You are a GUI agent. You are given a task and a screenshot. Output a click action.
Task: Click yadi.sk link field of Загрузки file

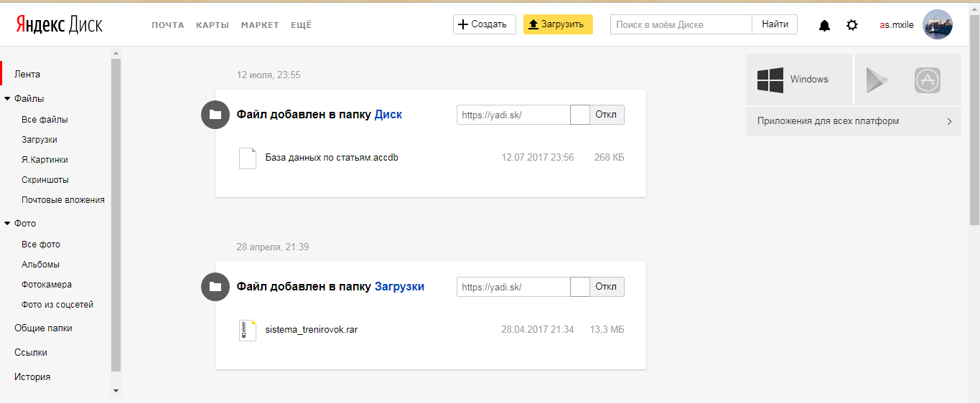click(x=513, y=287)
